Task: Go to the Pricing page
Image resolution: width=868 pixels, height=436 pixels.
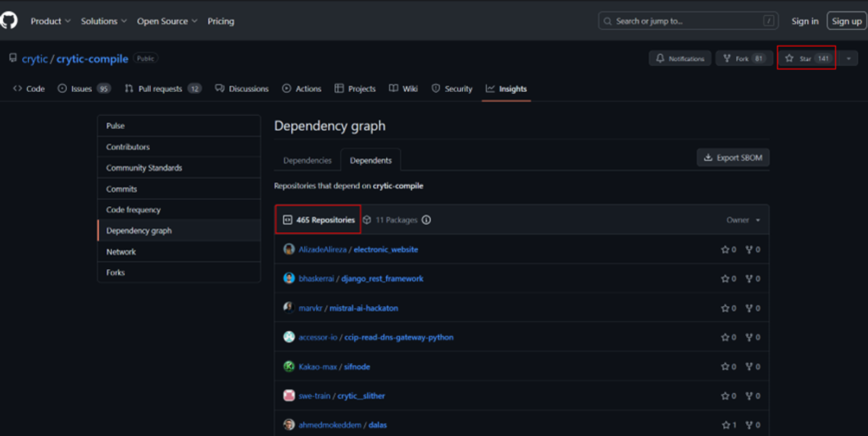Action: coord(221,21)
